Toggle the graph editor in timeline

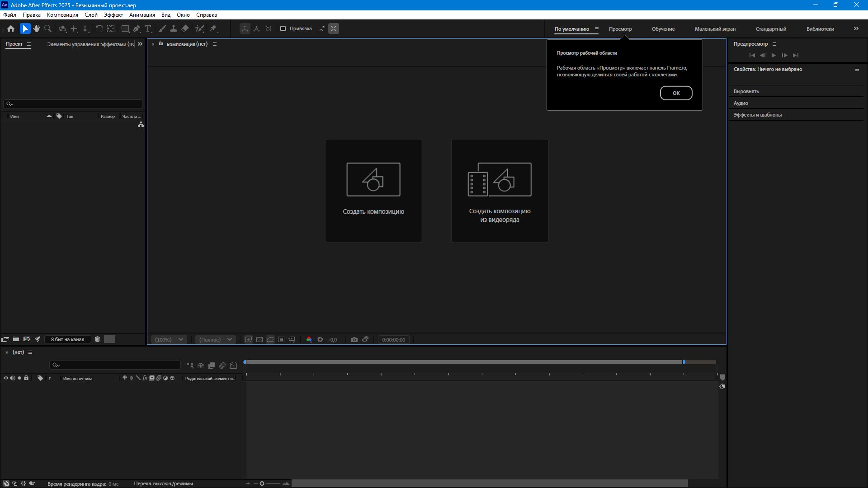233,366
